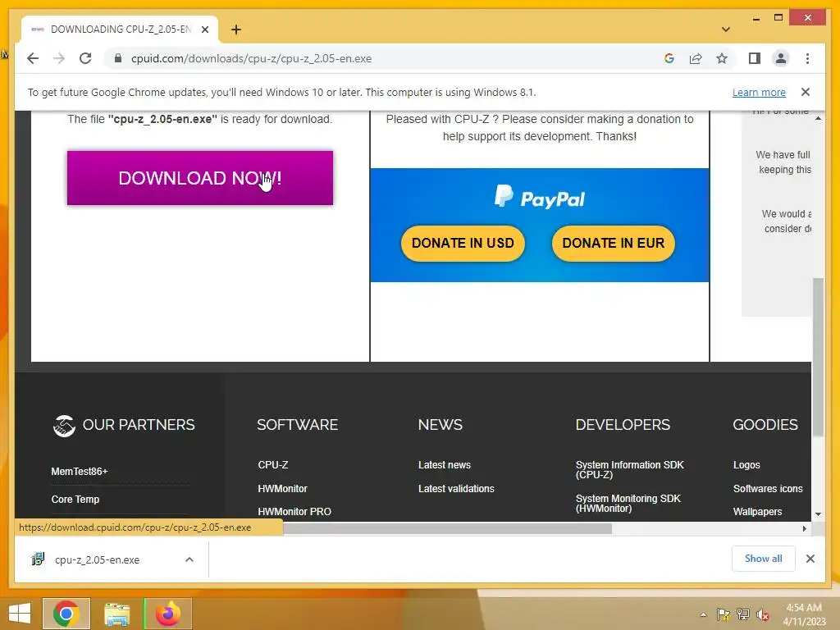Open the Learn more link
The width and height of the screenshot is (840, 630).
point(759,92)
